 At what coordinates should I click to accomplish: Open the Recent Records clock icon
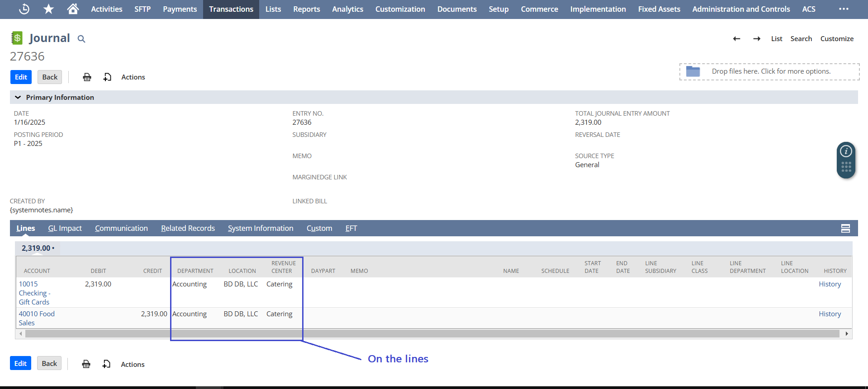(24, 9)
